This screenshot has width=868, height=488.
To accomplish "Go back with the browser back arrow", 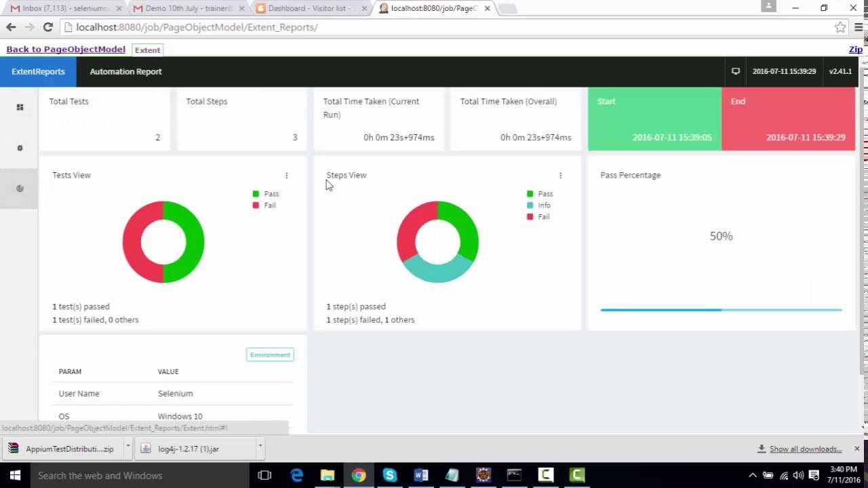I will 11,27.
